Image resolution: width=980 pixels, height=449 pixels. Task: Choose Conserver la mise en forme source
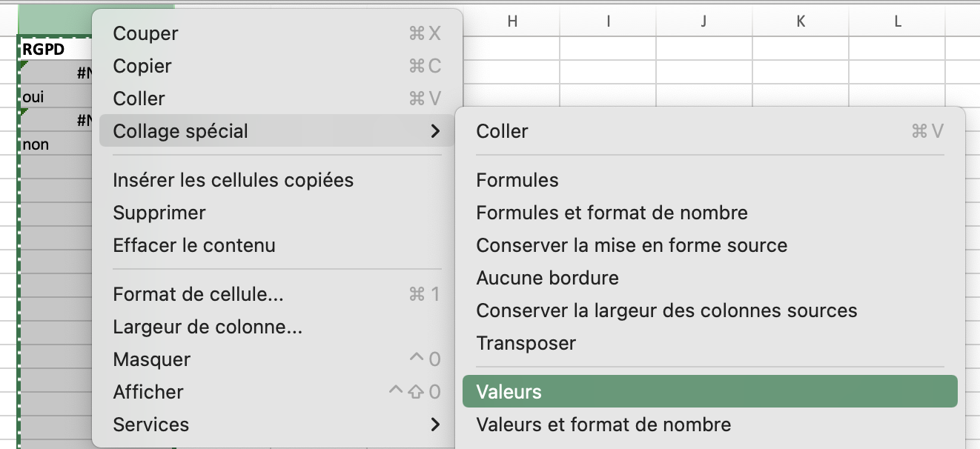pyautogui.click(x=632, y=245)
